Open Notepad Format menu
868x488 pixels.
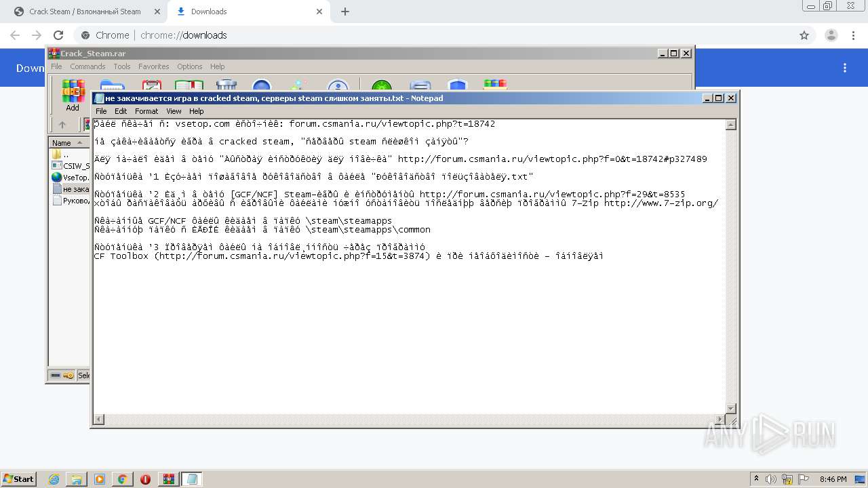(x=146, y=111)
